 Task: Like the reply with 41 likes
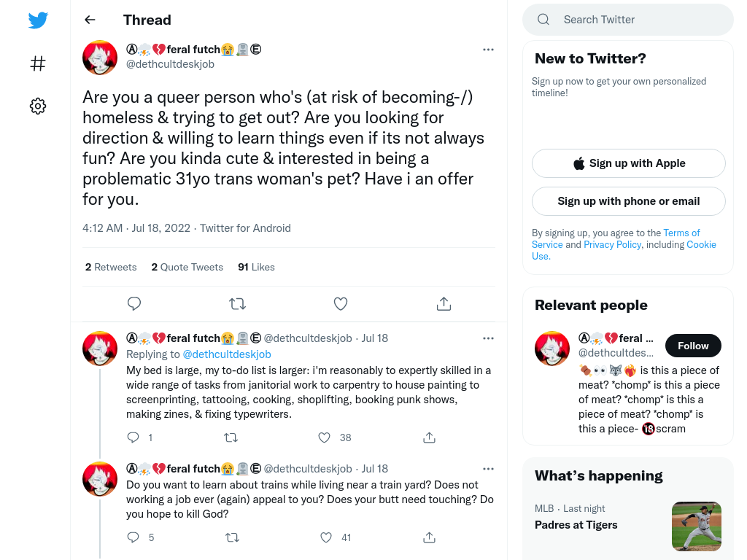[326, 537]
